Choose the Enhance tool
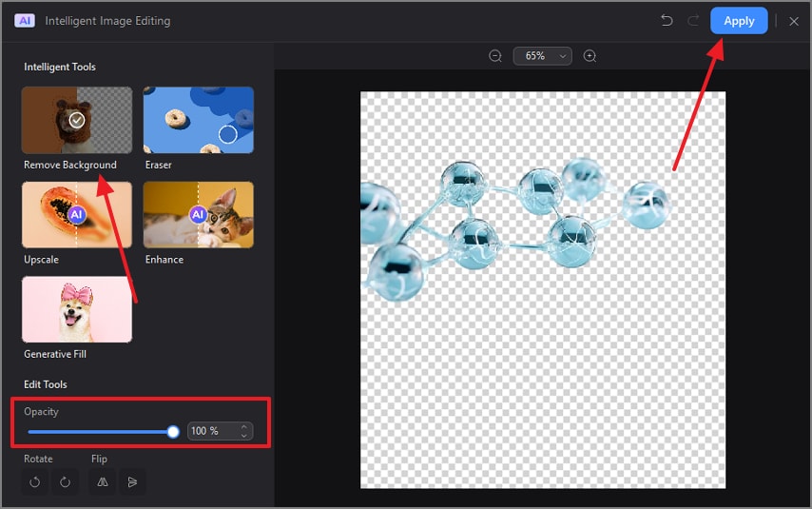The image size is (812, 509). pyautogui.click(x=199, y=215)
